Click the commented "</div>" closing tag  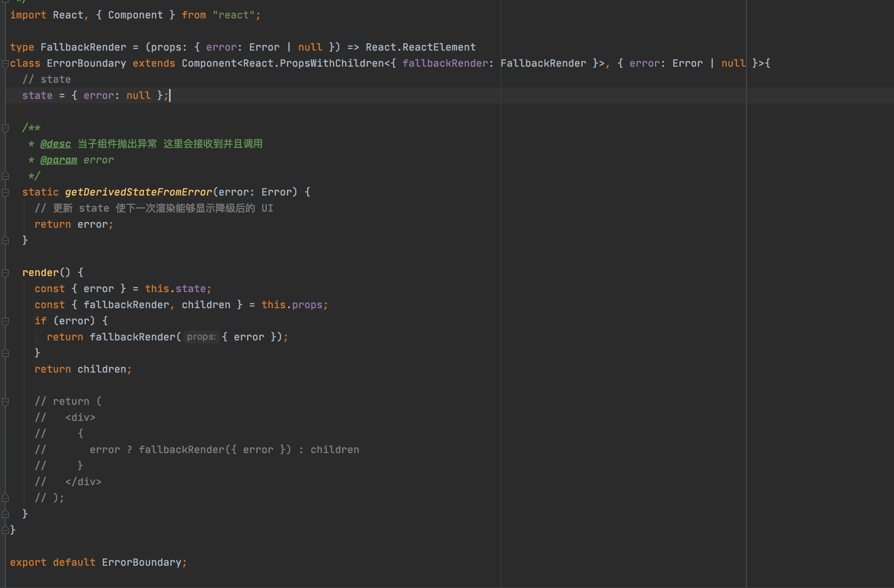coord(83,482)
